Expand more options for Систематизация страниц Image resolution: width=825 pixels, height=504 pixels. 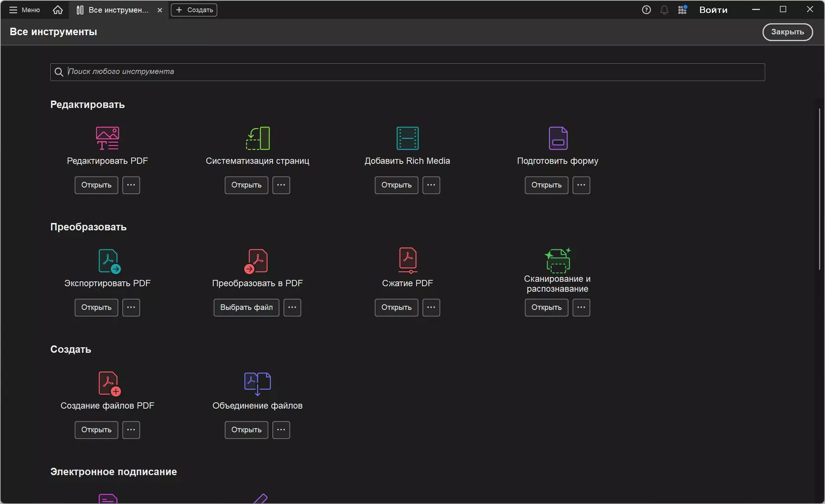(281, 185)
